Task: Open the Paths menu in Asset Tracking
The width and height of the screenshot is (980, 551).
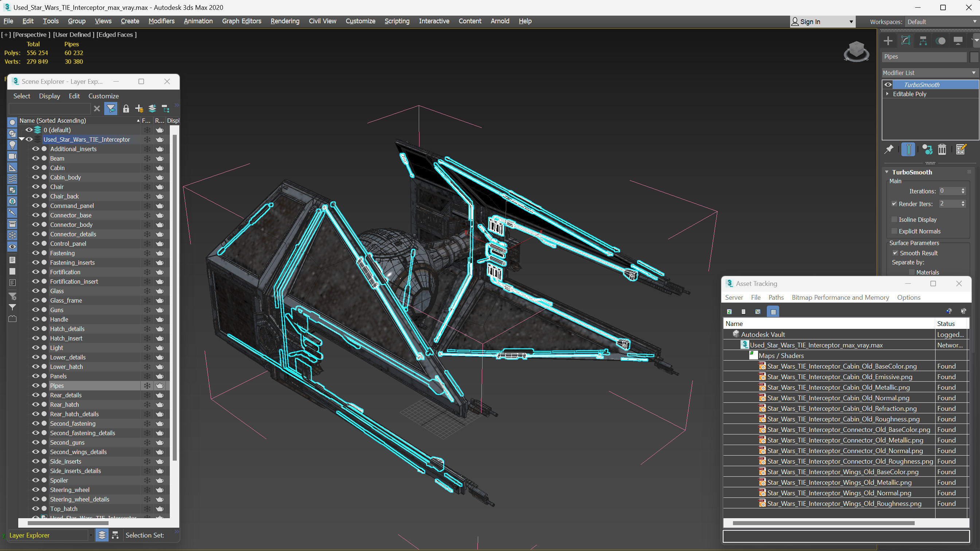Action: (776, 298)
